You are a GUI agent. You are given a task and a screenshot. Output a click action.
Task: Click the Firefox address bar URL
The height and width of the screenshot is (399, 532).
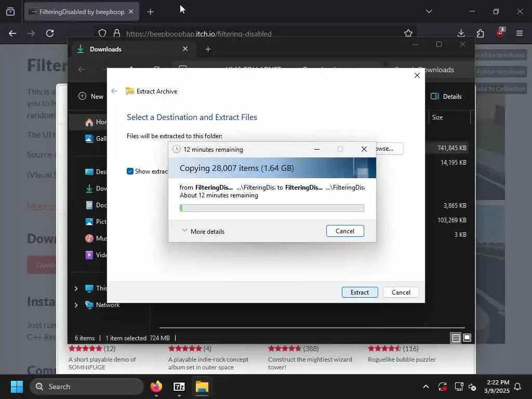199,34
